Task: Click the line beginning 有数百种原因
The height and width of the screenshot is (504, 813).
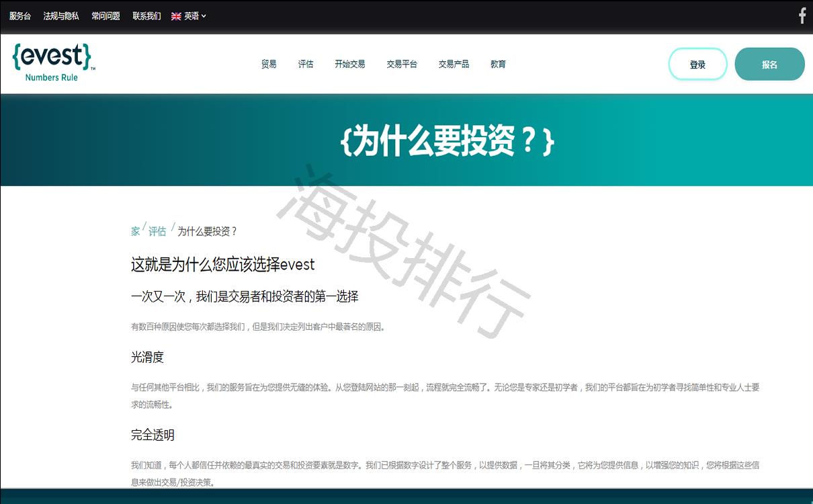Action: click(x=258, y=327)
